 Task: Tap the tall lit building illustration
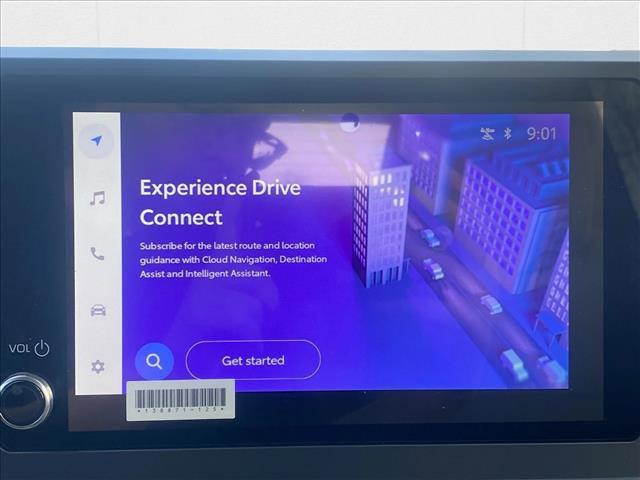coord(379,220)
